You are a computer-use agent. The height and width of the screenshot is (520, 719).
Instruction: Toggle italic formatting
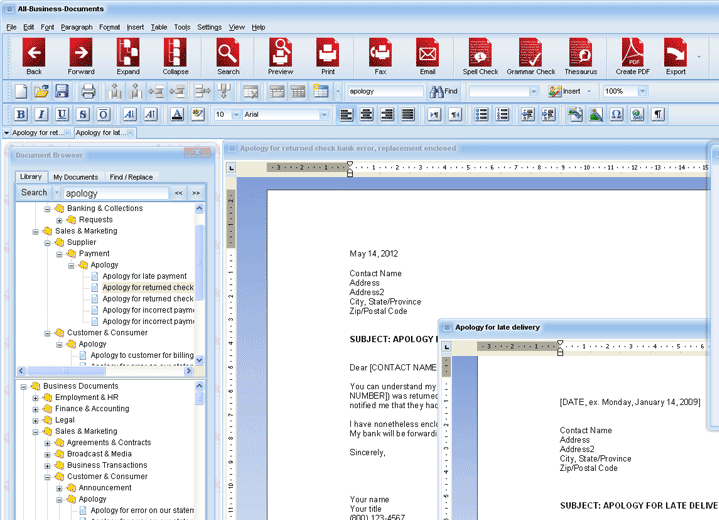click(42, 114)
